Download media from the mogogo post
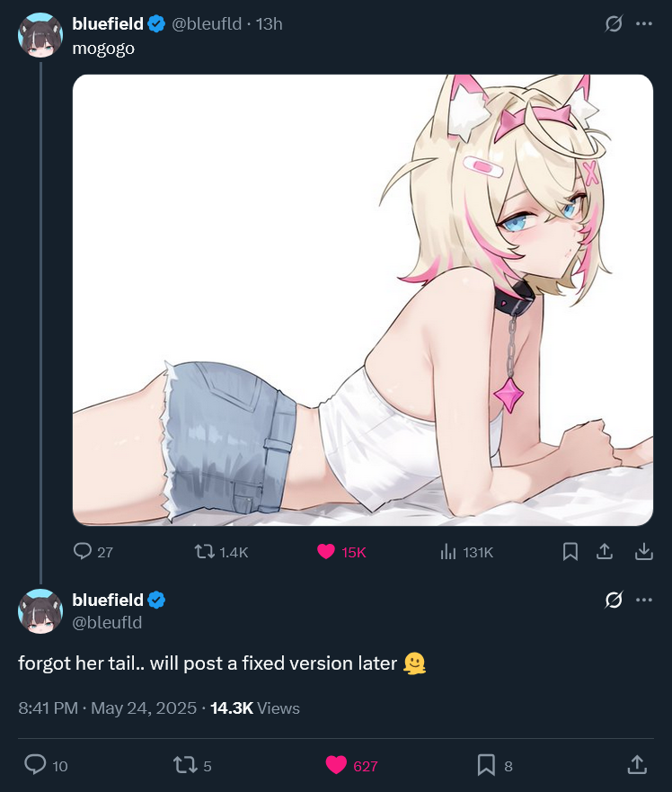 tap(643, 551)
